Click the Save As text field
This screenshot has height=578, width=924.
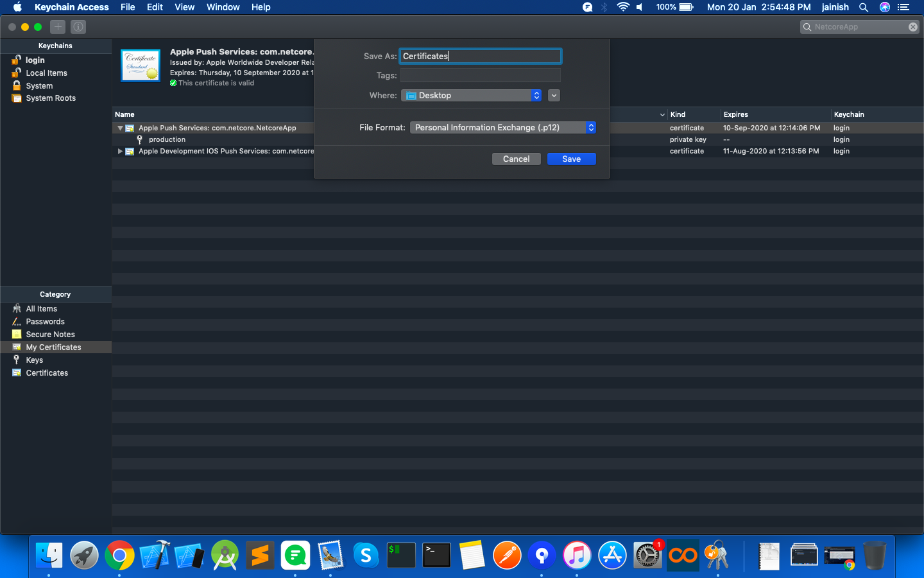coord(480,57)
